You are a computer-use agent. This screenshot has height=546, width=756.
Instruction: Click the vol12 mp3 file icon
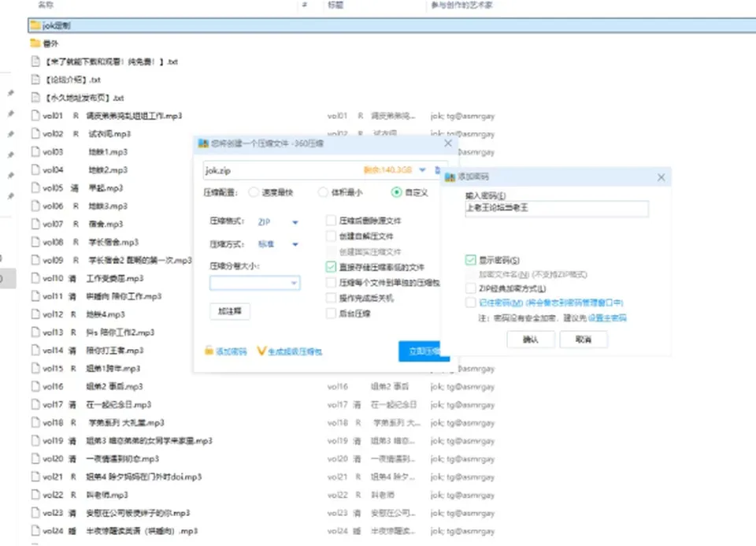pos(35,314)
